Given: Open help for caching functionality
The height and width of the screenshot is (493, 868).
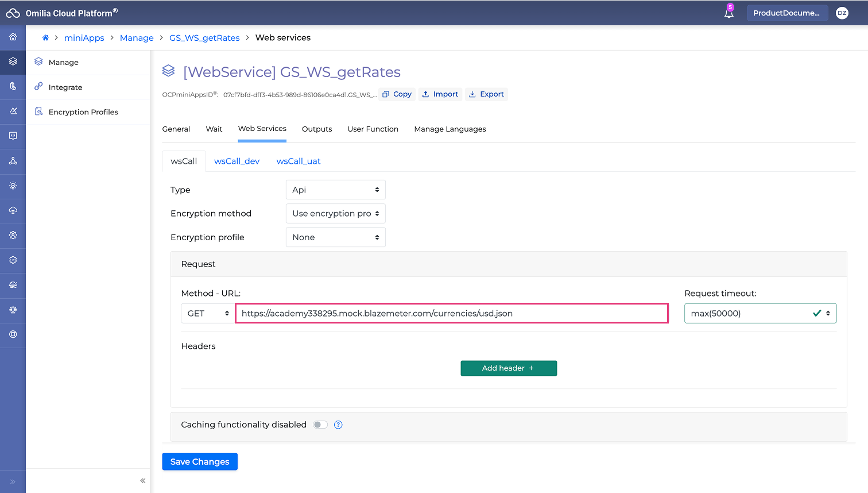Looking at the screenshot, I should point(338,425).
